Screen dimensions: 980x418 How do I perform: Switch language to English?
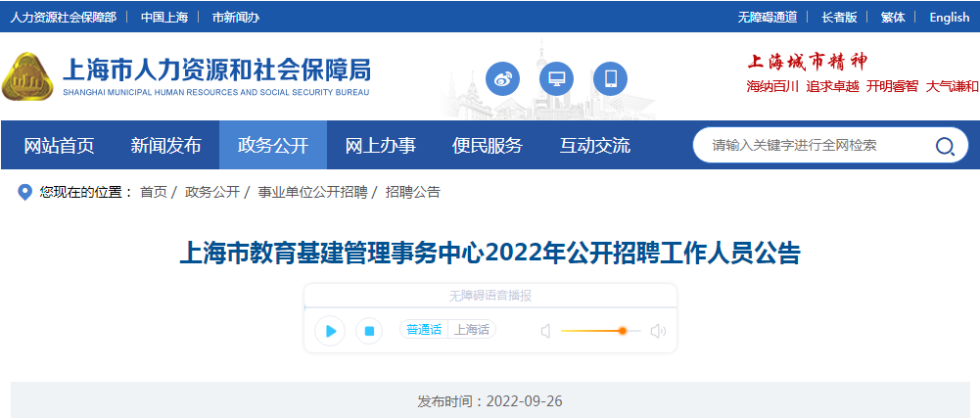pyautogui.click(x=949, y=17)
